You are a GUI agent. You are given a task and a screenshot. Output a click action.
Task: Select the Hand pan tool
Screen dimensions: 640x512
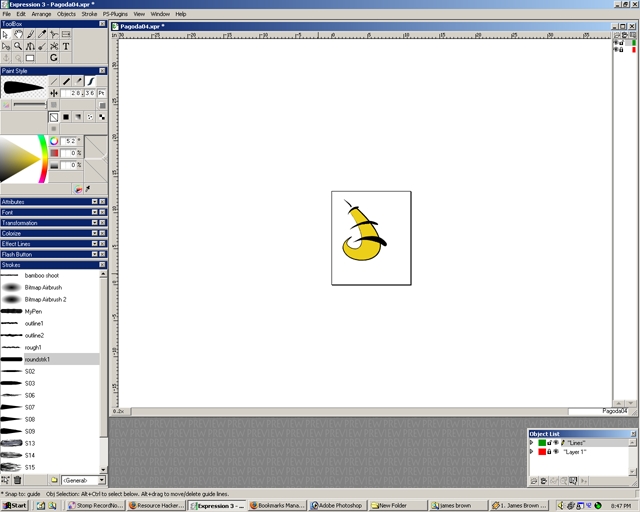click(x=18, y=35)
